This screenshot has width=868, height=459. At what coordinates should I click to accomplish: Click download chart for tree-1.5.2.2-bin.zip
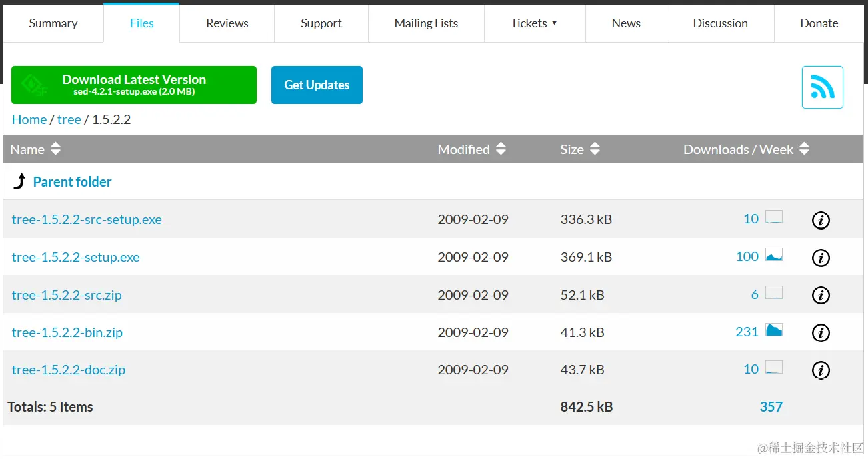point(773,330)
